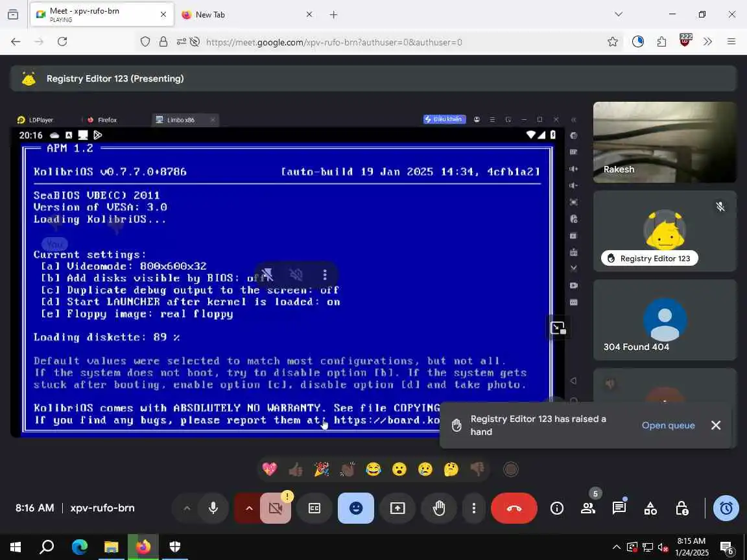This screenshot has height=560, width=747.
Task: Open the Windows Start menu
Action: tap(16, 546)
